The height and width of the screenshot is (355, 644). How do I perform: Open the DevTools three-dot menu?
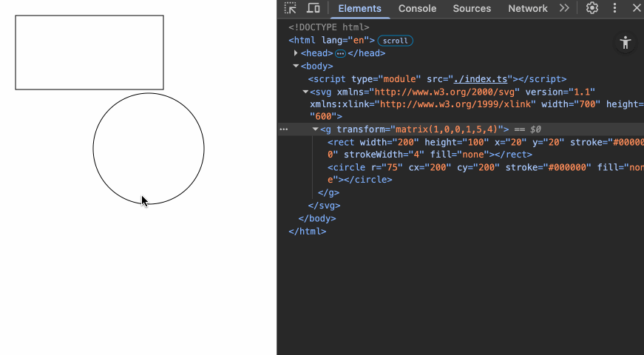coord(615,8)
